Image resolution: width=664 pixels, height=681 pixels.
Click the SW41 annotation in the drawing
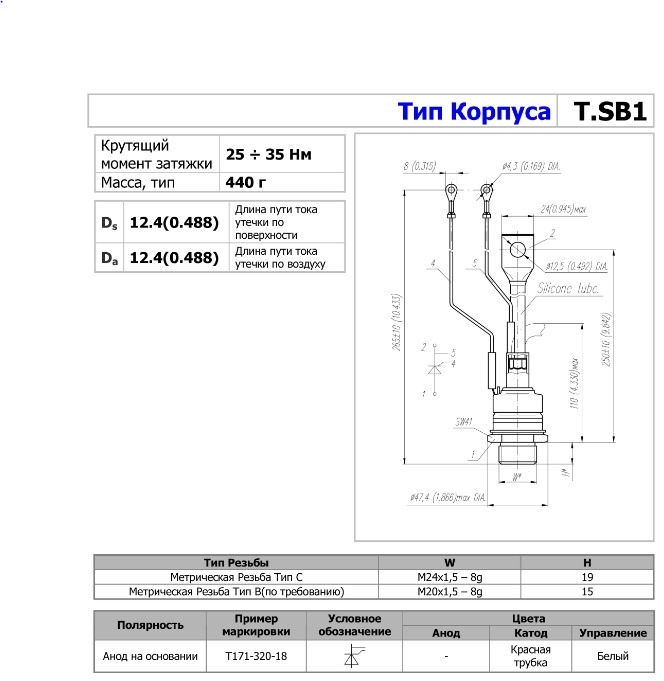coord(464,422)
